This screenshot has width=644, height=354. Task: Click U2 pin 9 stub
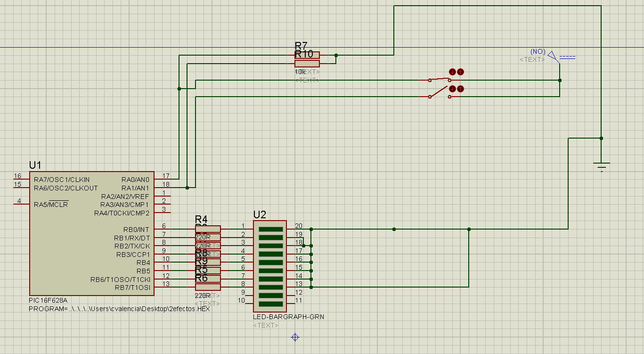click(x=249, y=295)
